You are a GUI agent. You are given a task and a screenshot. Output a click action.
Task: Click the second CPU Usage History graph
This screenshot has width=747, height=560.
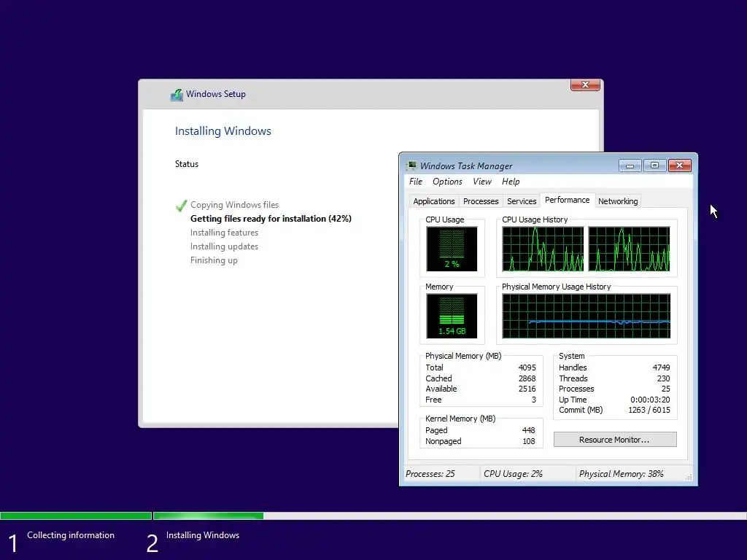(630, 249)
